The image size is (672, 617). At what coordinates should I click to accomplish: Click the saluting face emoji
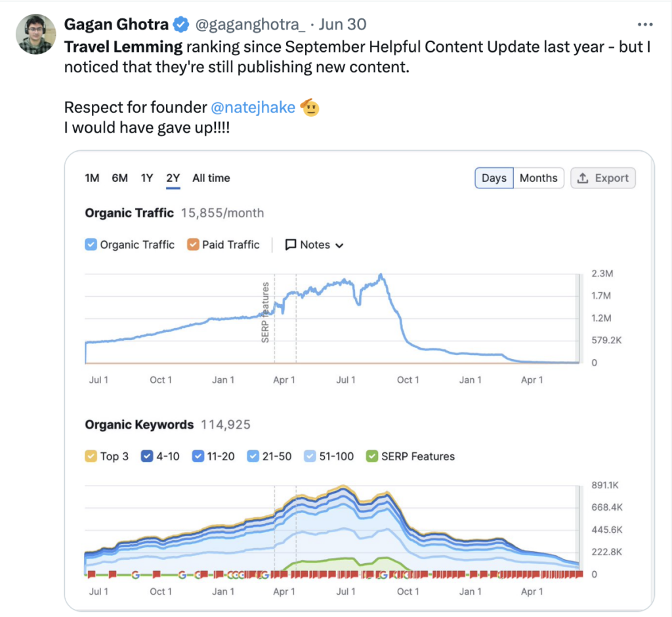(309, 108)
